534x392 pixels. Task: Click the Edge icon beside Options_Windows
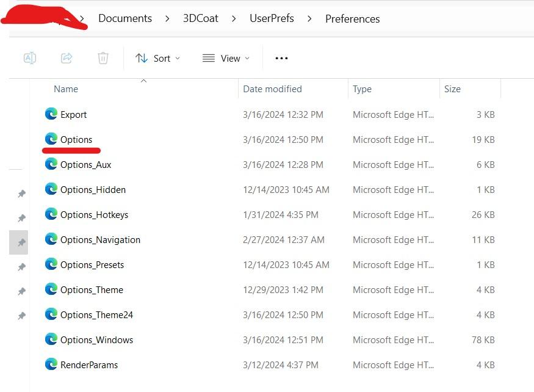(x=51, y=339)
